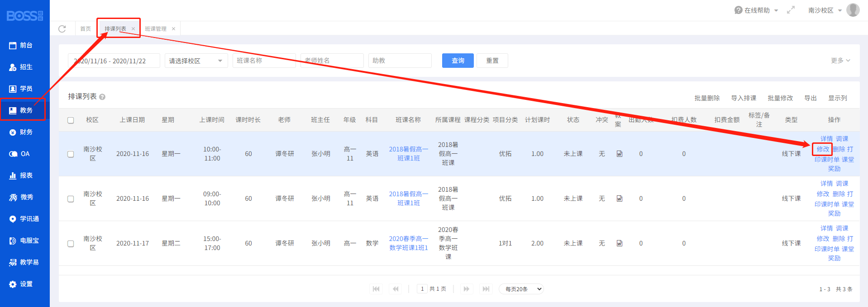This screenshot has height=307, width=868.
Task: Toggle fullscreen expand icon
Action: point(791,10)
